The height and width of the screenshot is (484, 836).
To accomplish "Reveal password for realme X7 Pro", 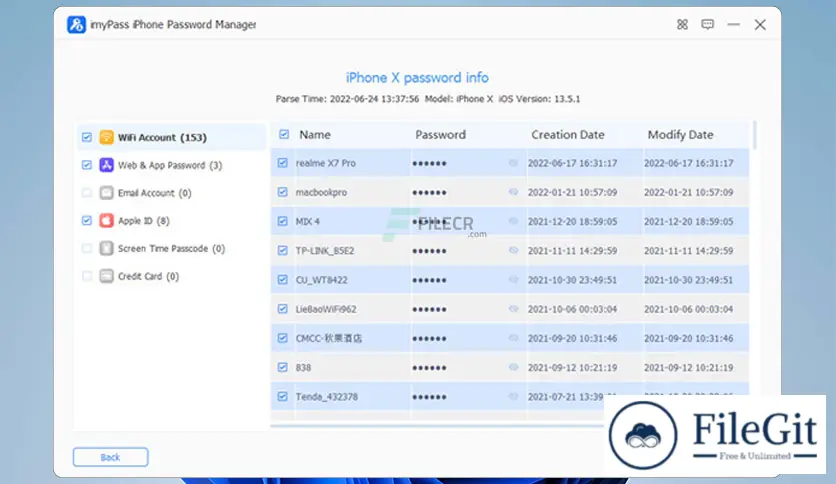I will [x=513, y=163].
